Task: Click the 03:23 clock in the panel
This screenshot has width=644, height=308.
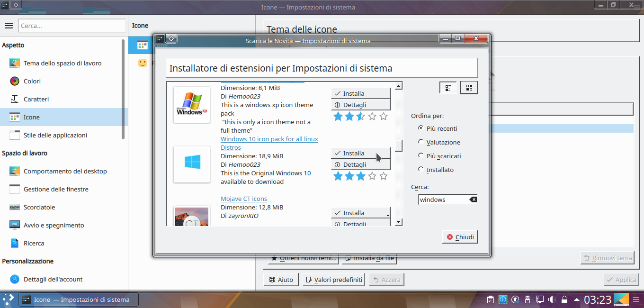Action: click(598, 299)
